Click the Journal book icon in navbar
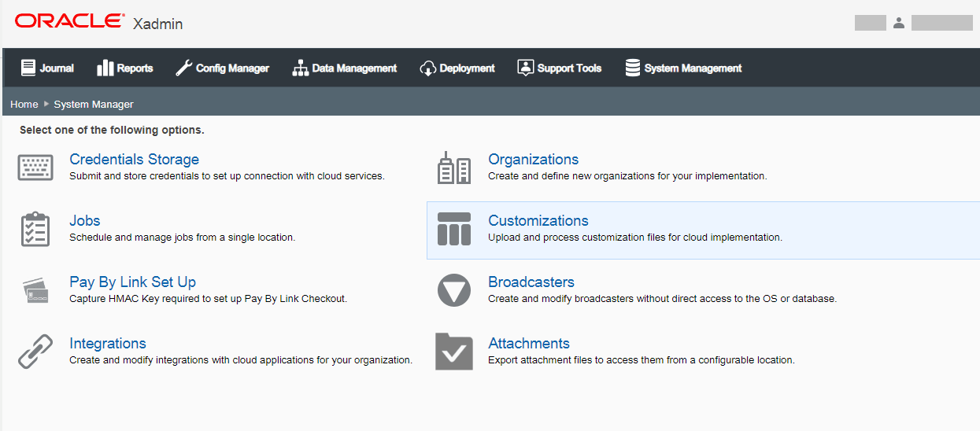The height and width of the screenshot is (431, 980). [28, 68]
